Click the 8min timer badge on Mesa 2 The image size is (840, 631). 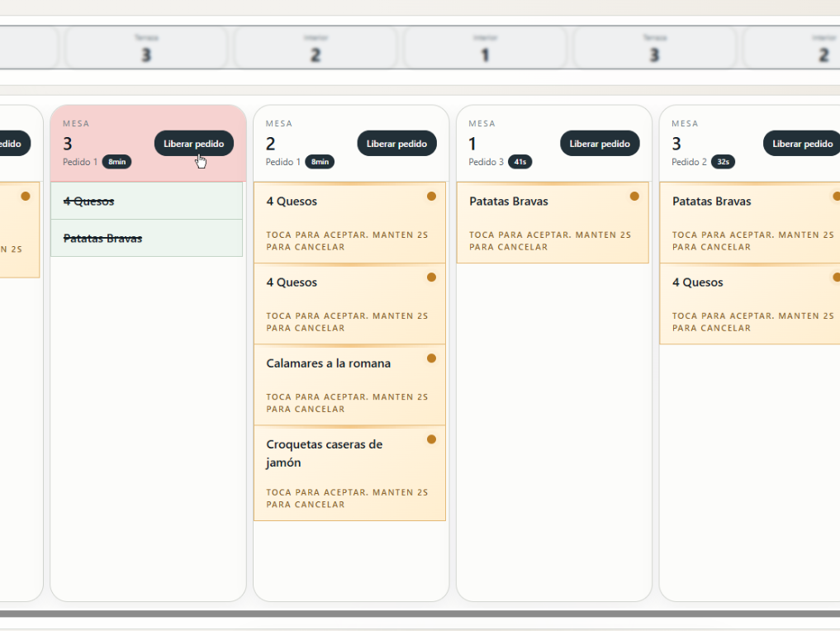pyautogui.click(x=320, y=162)
